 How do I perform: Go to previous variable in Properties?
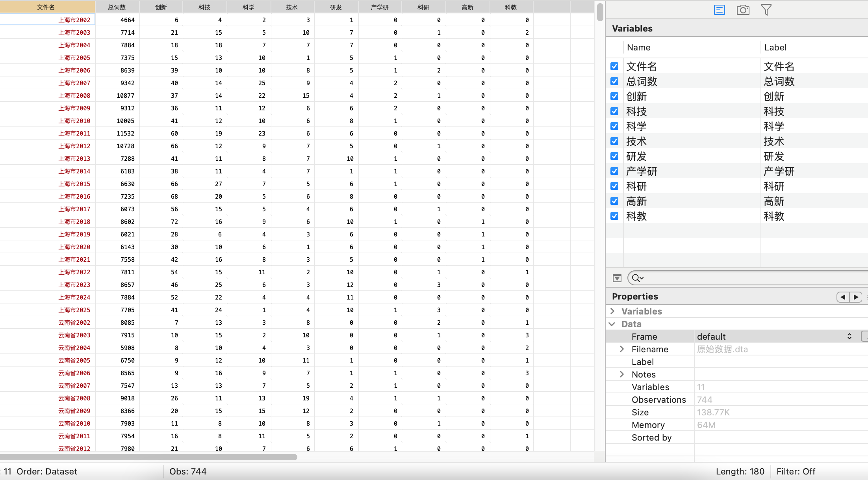click(x=843, y=297)
